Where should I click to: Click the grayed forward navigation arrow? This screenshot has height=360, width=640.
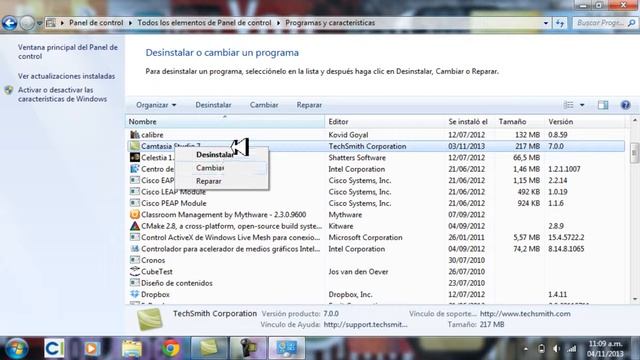(x=27, y=23)
